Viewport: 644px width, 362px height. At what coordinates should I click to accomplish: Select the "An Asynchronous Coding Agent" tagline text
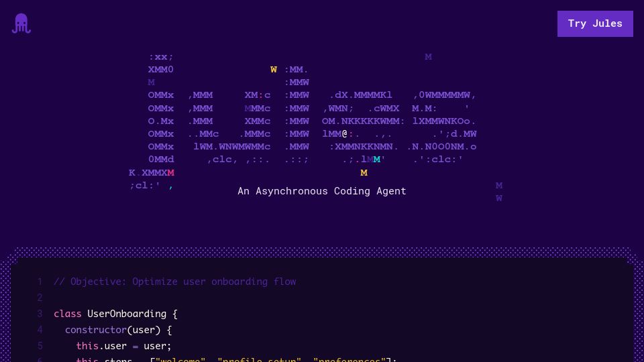(321, 191)
